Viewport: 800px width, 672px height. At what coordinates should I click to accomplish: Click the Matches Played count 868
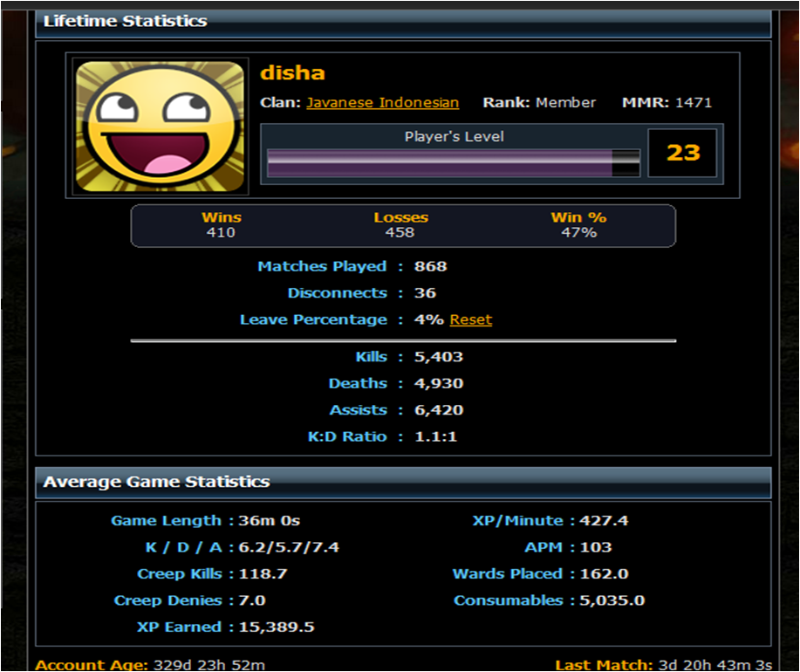click(431, 266)
